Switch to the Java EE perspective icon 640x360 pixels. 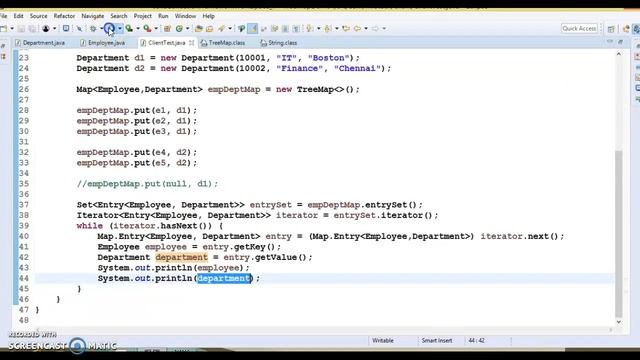coord(626,29)
